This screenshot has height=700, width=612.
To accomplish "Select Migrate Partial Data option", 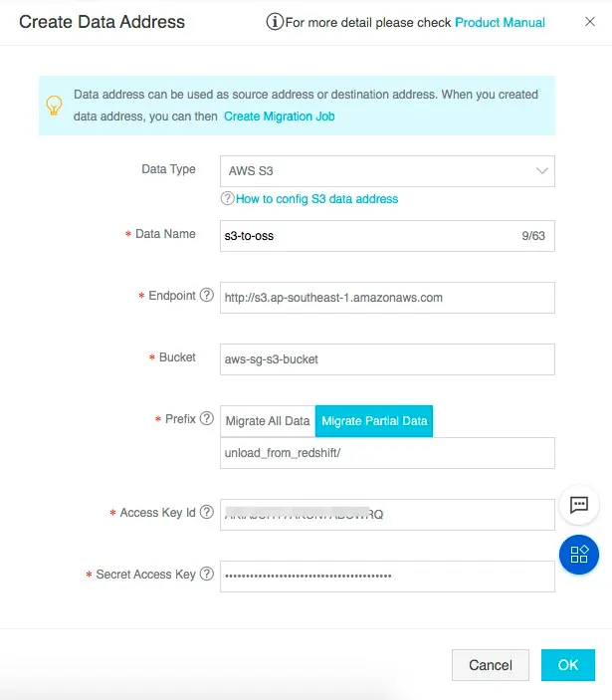I will 374,421.
